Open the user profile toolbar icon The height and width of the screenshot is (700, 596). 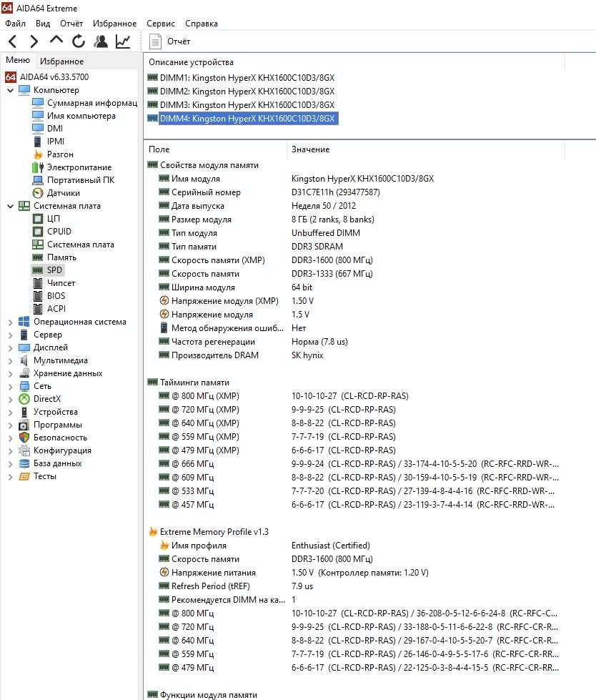coord(101,41)
